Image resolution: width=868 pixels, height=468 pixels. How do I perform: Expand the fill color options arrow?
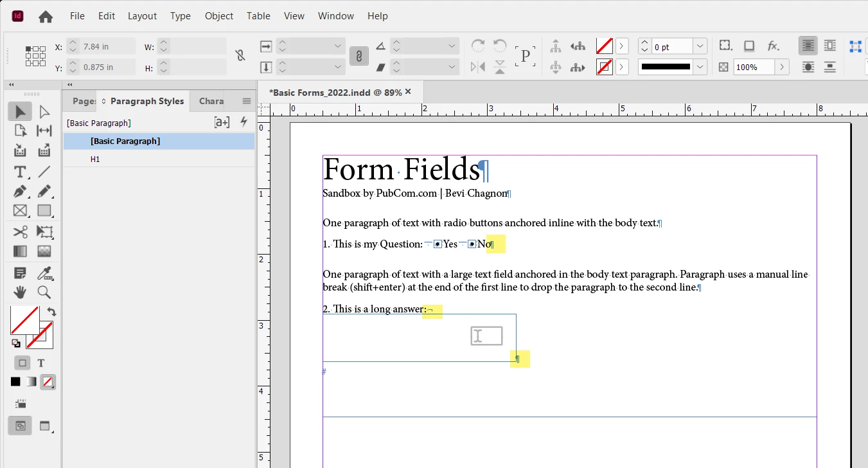pyautogui.click(x=622, y=46)
